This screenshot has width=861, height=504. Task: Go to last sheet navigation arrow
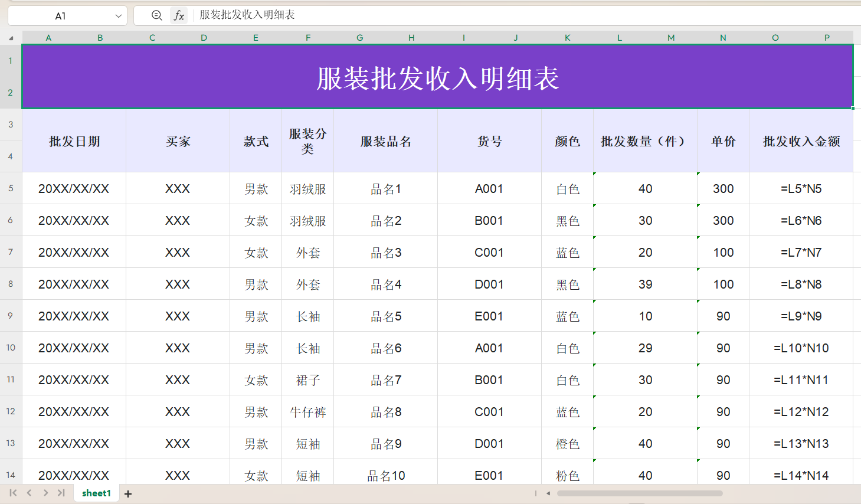click(61, 493)
